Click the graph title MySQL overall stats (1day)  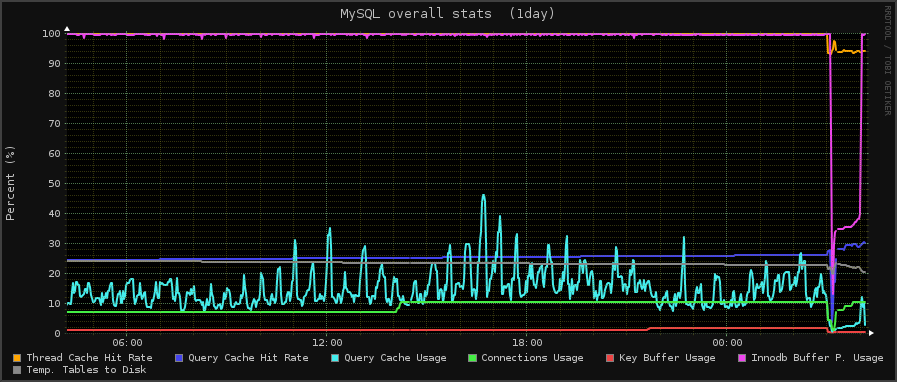447,13
